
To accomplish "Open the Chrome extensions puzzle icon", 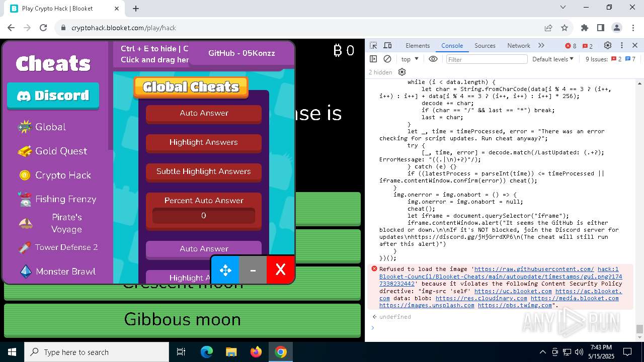I will coord(584,28).
